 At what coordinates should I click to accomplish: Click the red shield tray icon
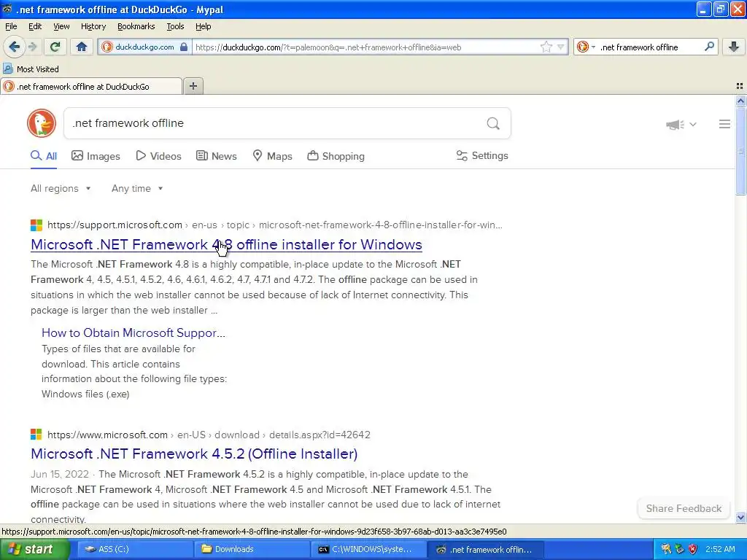pyautogui.click(x=693, y=549)
